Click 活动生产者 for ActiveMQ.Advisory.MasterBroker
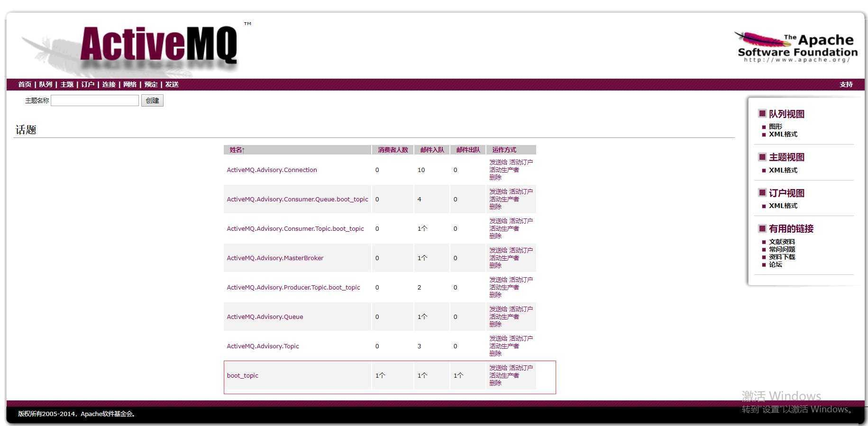 click(x=504, y=258)
